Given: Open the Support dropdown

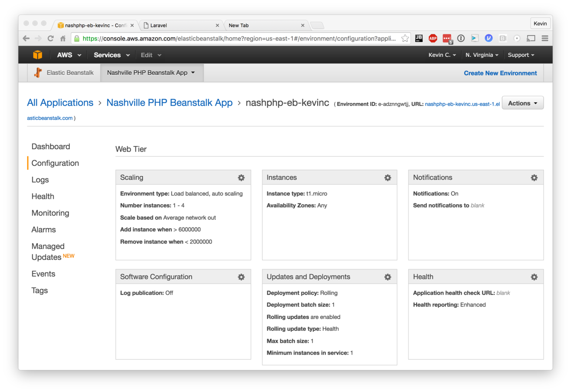Looking at the screenshot, I should (x=521, y=55).
